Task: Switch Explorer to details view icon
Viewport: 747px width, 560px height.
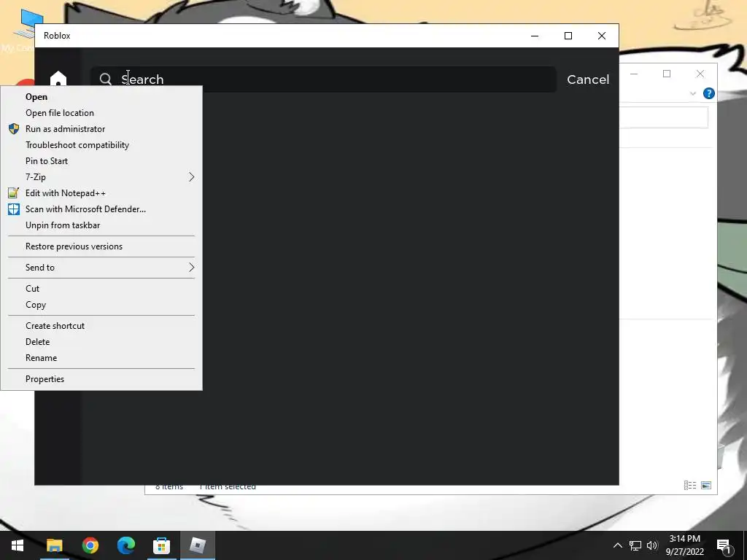Action: pos(690,485)
